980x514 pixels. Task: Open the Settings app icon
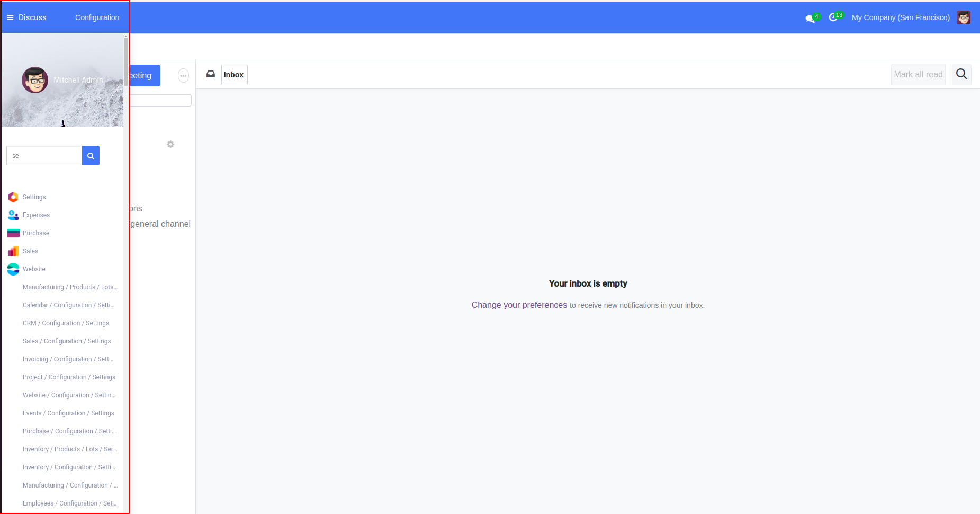(13, 197)
